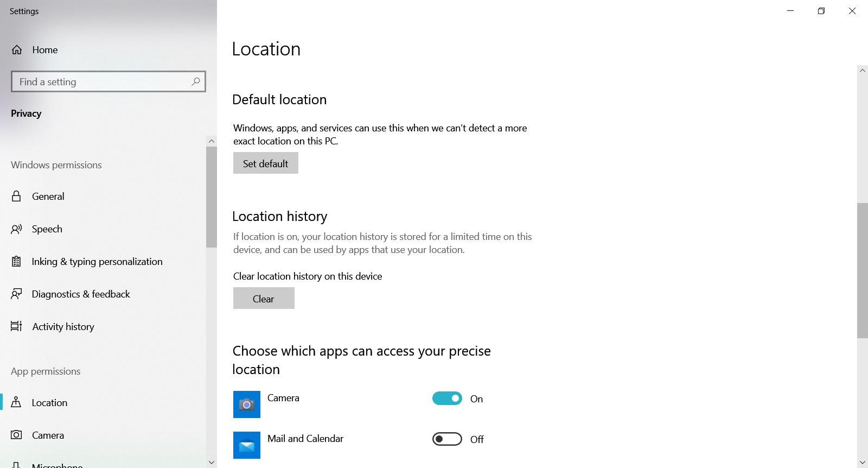
Task: Click the main page scrollbar thumb
Action: click(x=863, y=270)
